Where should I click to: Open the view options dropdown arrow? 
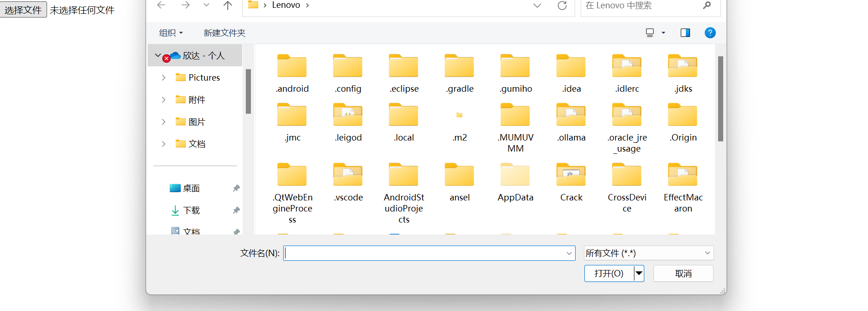pos(663,33)
